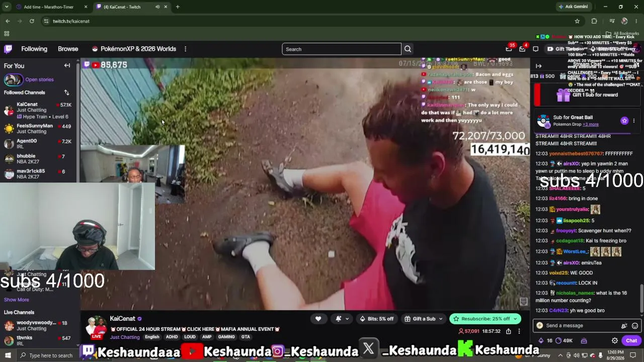The image size is (644, 362).
Task: Open the Twitch nav more-options menu
Action: click(x=185, y=49)
